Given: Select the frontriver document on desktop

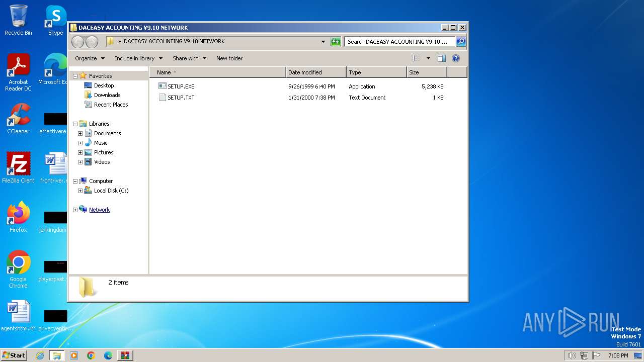Looking at the screenshot, I should (x=53, y=168).
